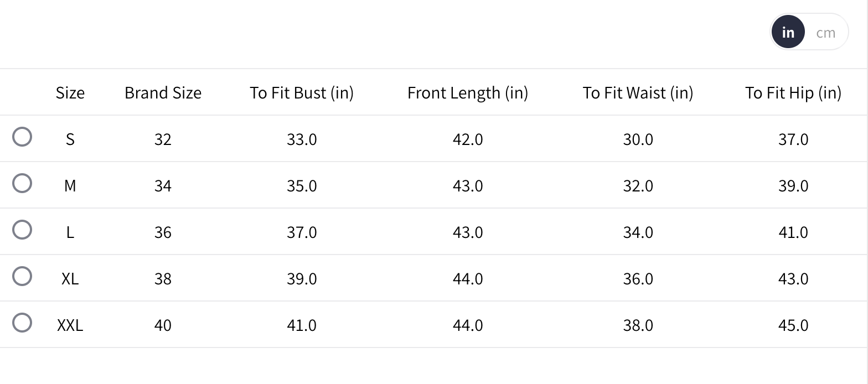Switch units to cm
868x384 pixels.
pyautogui.click(x=825, y=33)
